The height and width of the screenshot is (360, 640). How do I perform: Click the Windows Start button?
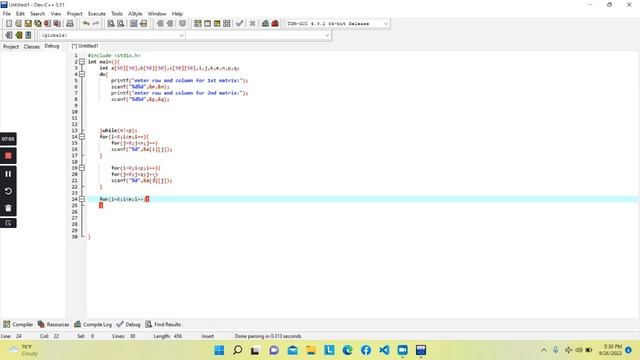point(219,350)
